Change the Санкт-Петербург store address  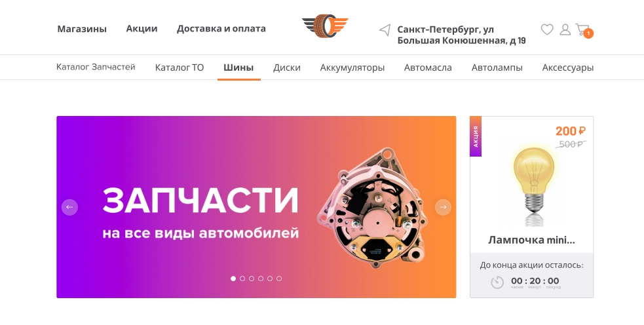pos(461,35)
